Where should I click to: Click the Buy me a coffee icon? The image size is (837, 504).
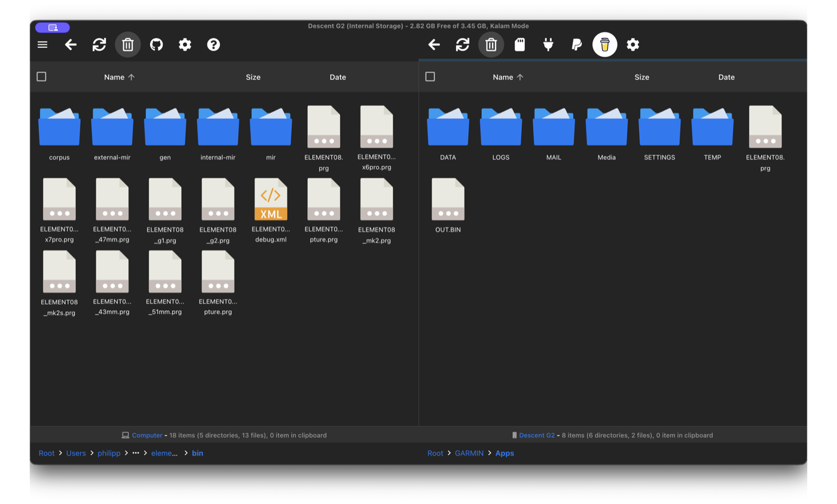(605, 45)
